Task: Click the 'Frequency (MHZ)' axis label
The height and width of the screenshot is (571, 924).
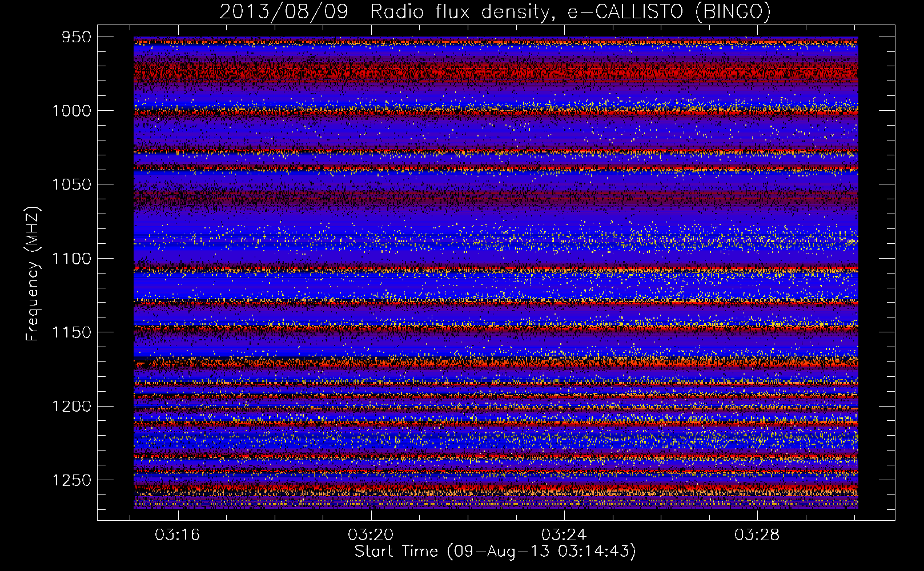Action: coord(33,274)
